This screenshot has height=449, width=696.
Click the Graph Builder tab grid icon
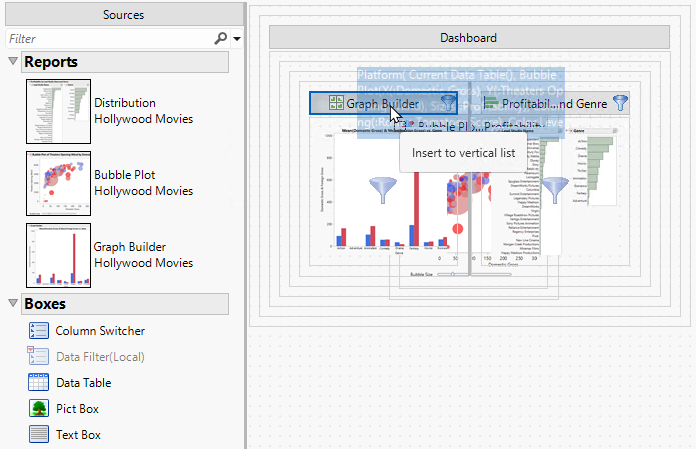(336, 102)
